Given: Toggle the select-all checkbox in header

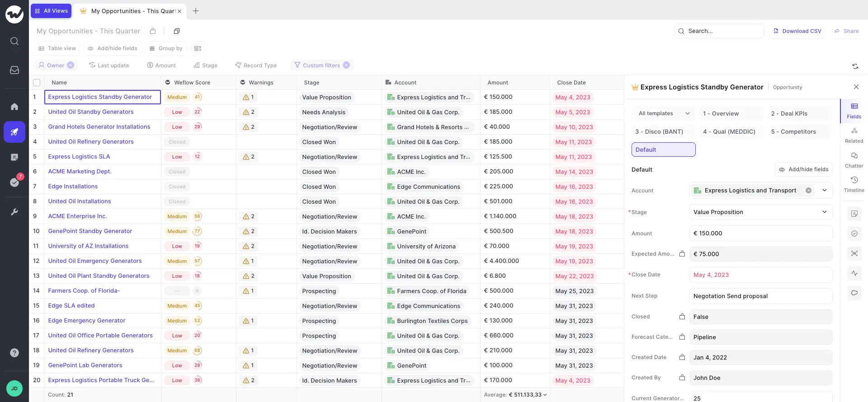Looking at the screenshot, I should [x=37, y=83].
